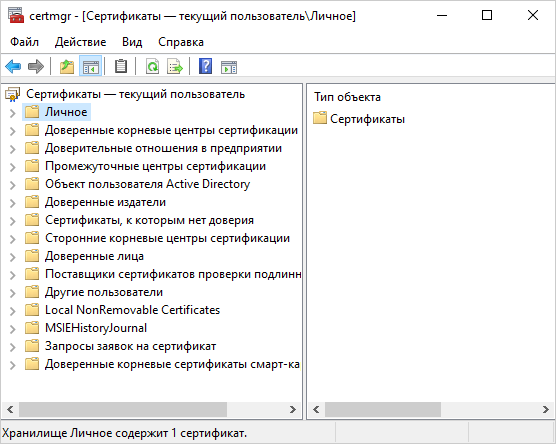This screenshot has width=556, height=444.
Task: Expand Доверенные корневые центры сертификации node
Action: (13, 131)
